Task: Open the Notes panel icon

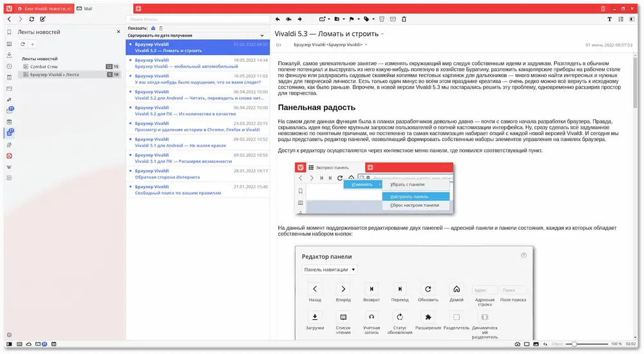Action: coord(9,77)
